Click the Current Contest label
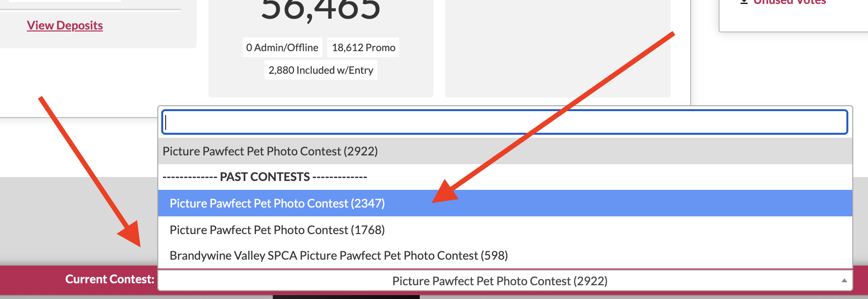The width and height of the screenshot is (868, 299). click(110, 279)
